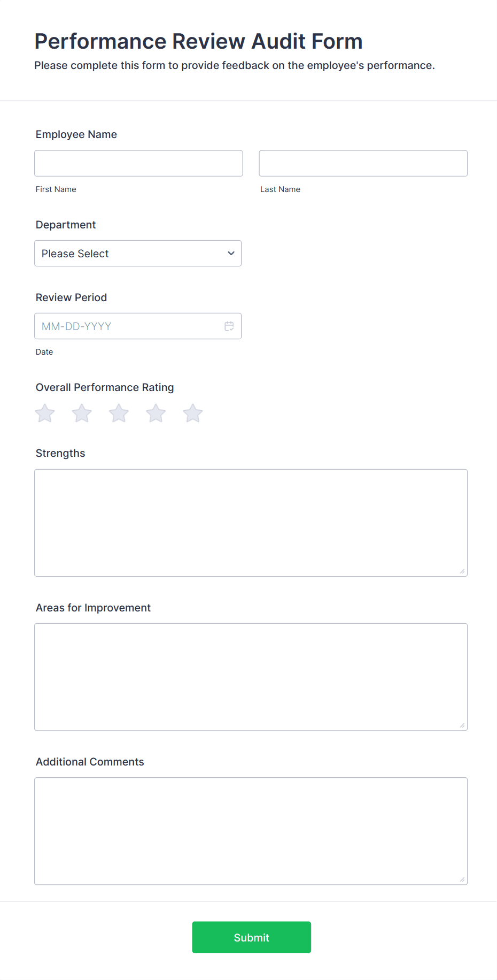Open the Department selection menu

tap(138, 253)
